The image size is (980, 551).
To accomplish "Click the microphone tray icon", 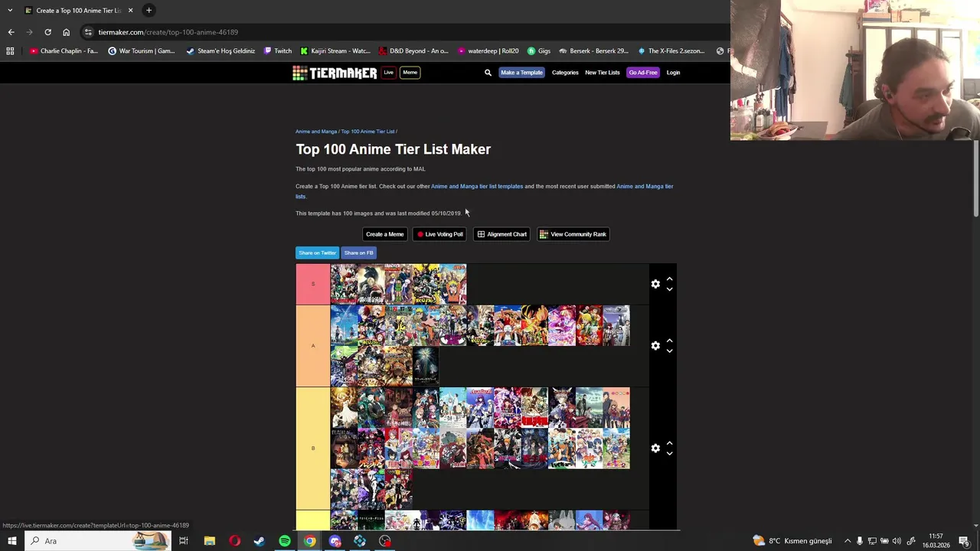I will click(x=860, y=541).
